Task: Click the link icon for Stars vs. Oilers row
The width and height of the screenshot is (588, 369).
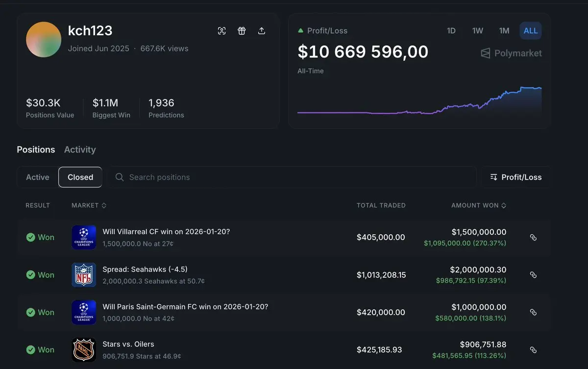Action: coord(534,350)
